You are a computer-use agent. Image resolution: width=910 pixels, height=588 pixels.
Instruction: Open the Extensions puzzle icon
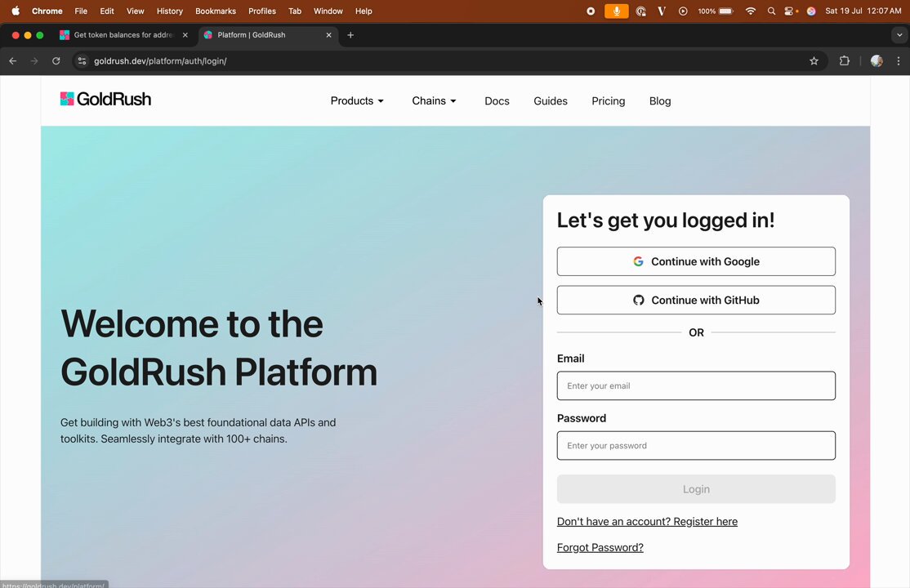[845, 61]
